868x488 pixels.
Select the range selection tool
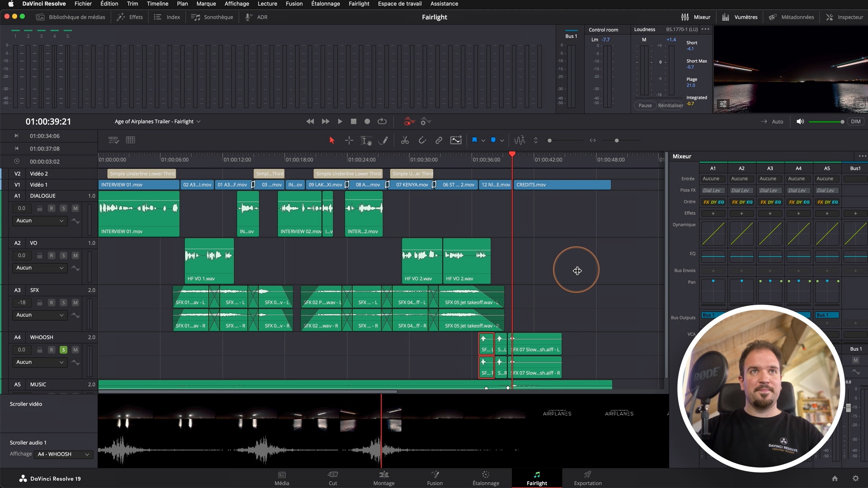349,141
